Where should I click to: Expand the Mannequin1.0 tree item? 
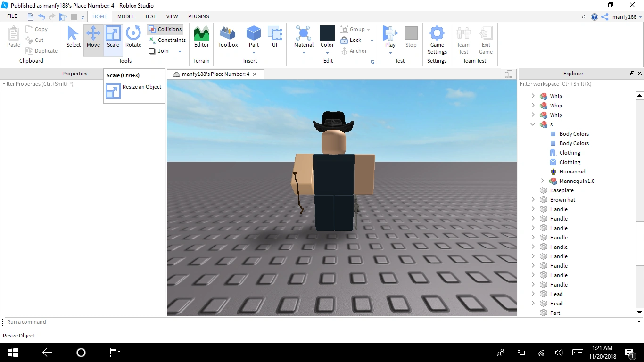[542, 181]
